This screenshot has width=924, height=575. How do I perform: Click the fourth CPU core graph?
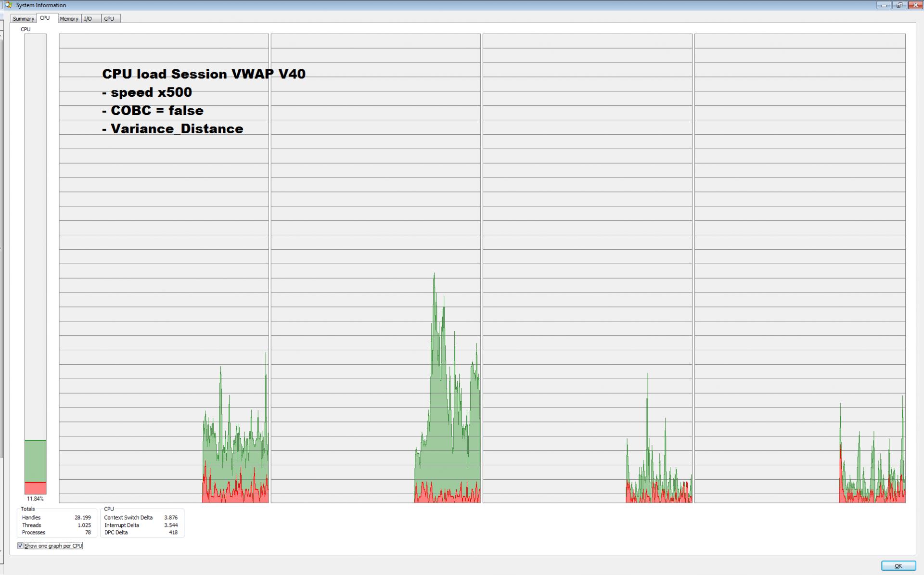799,268
